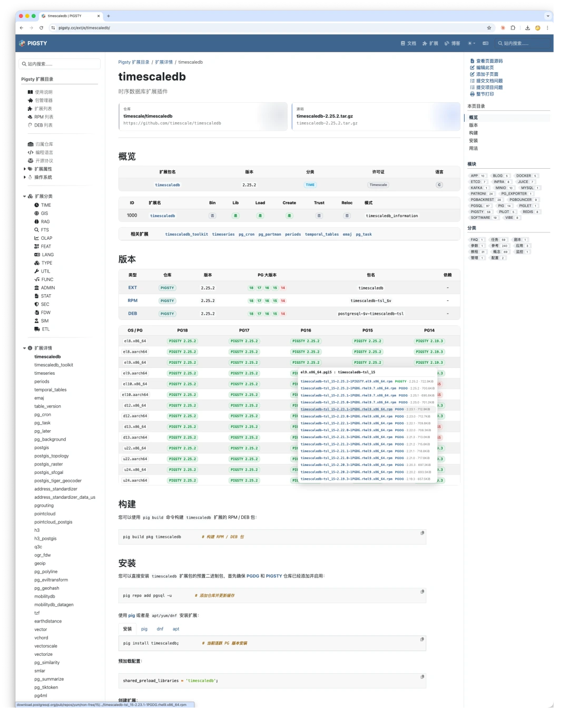Copy the pig build pkg command
Viewport: 569px width, 728px height.
[422, 533]
